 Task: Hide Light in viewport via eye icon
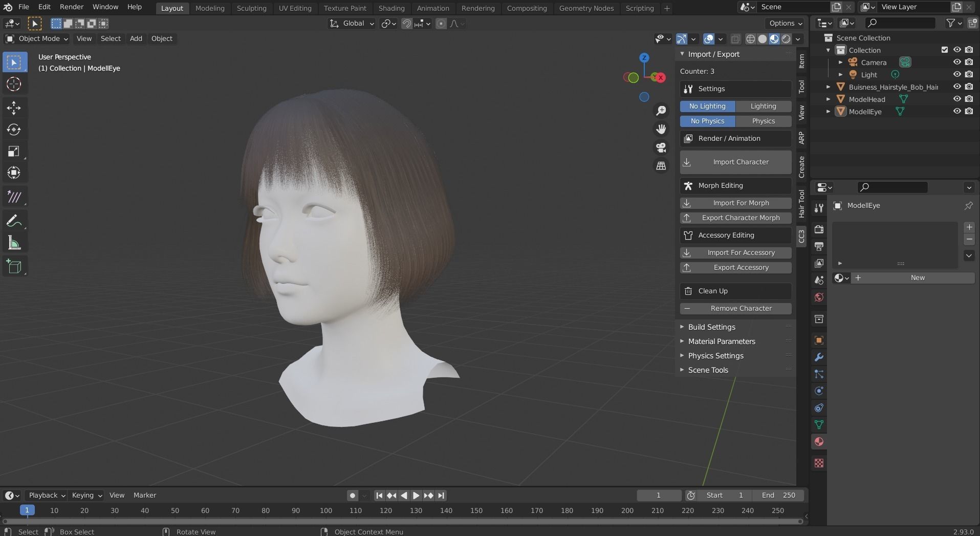click(957, 74)
